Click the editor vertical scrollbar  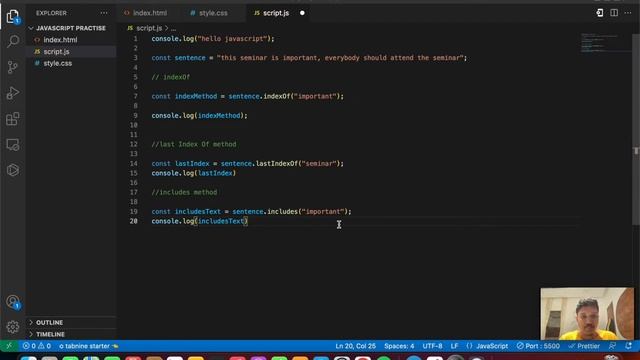(x=636, y=129)
